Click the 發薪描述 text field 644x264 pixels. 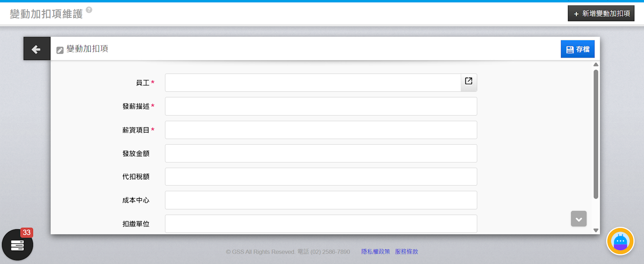(321, 106)
